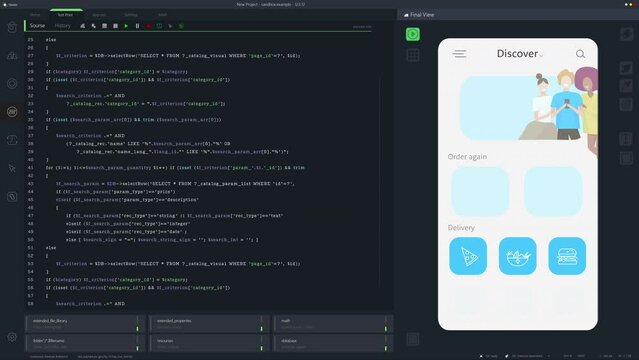The width and height of the screenshot is (639, 360).
Task: Open the Settings tab in the top tab bar
Action: [131, 15]
